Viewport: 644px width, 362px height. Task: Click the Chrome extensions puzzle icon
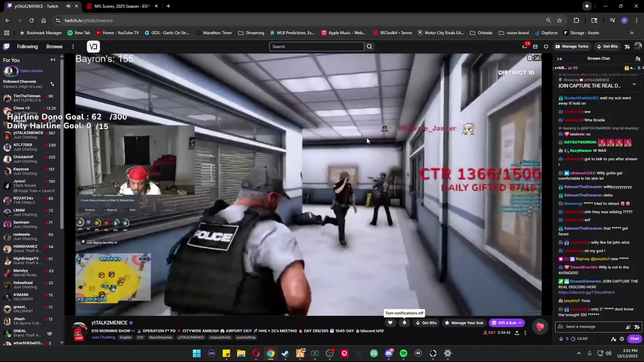(x=577, y=21)
